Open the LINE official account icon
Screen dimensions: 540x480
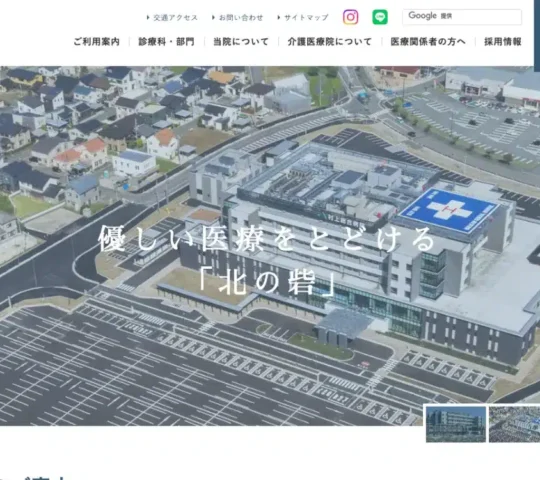click(380, 17)
